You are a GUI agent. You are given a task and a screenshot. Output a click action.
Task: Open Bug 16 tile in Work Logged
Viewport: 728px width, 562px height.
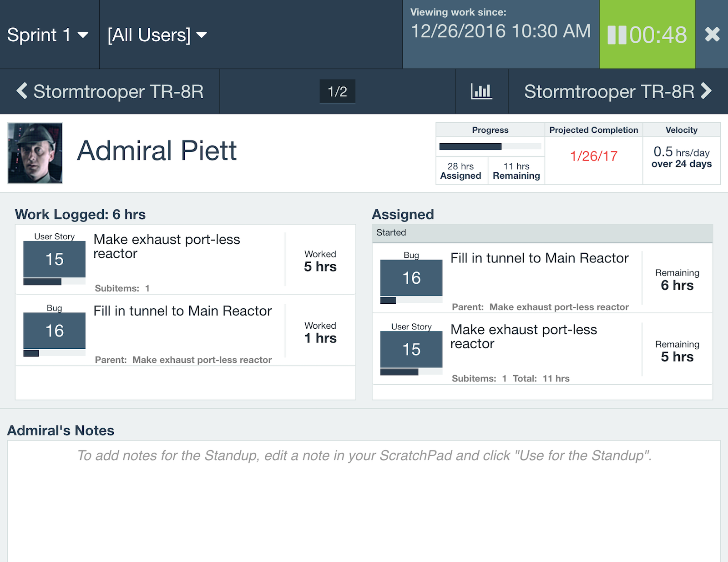[55, 331]
